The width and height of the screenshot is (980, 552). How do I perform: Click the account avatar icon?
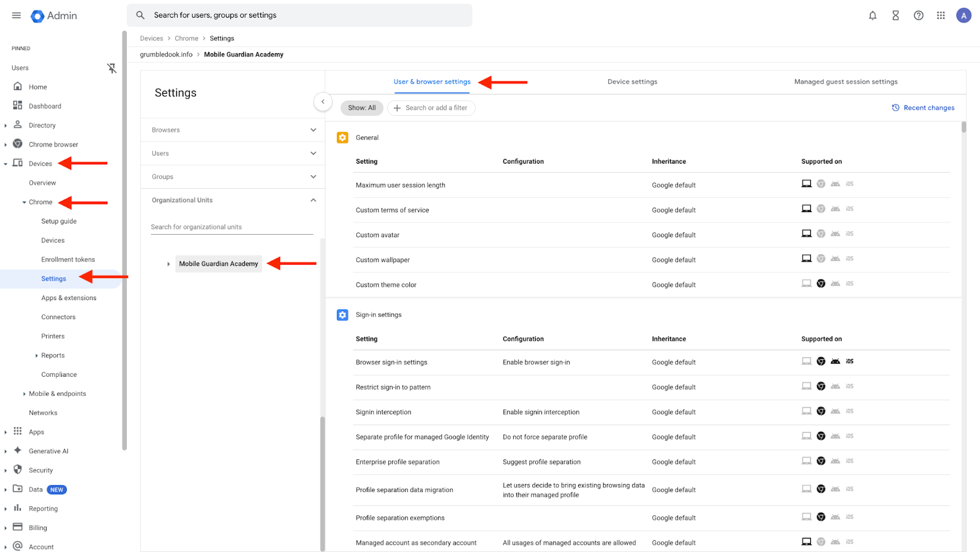pyautogui.click(x=963, y=16)
